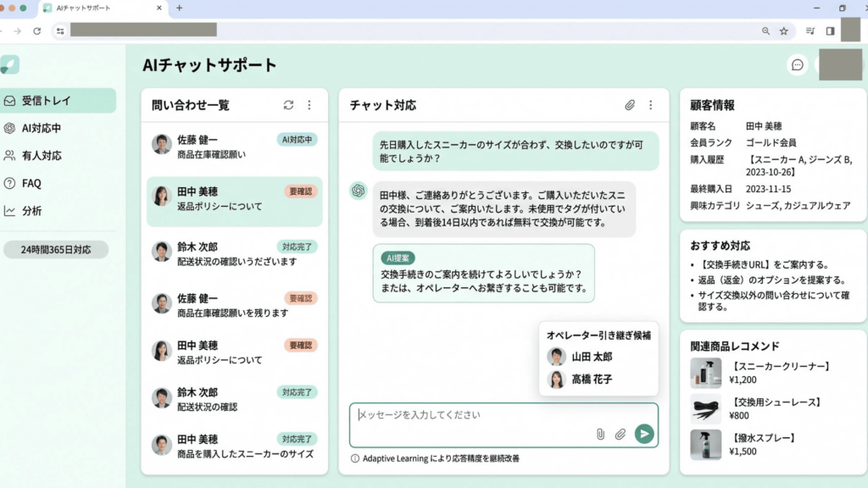Click ゴールド会員 member rank value
This screenshot has height=488, width=868.
pos(771,142)
